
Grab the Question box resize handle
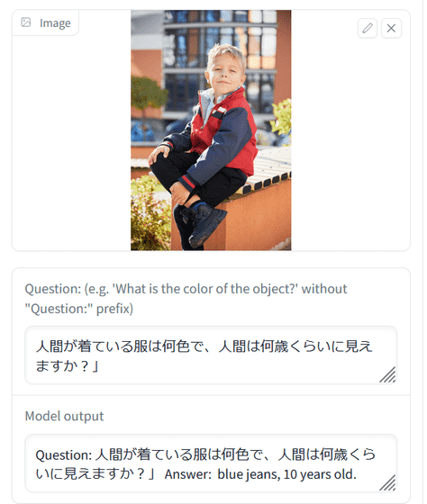point(387,374)
